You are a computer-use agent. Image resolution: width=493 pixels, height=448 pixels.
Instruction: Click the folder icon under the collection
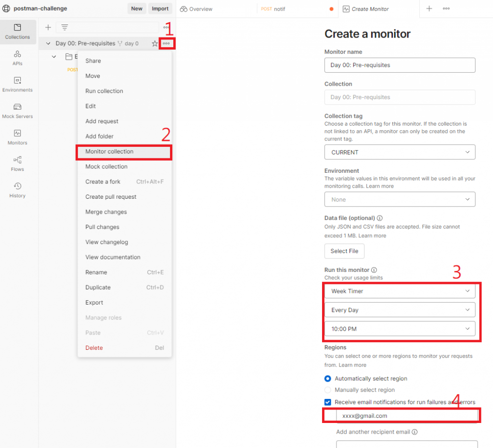pyautogui.click(x=69, y=57)
